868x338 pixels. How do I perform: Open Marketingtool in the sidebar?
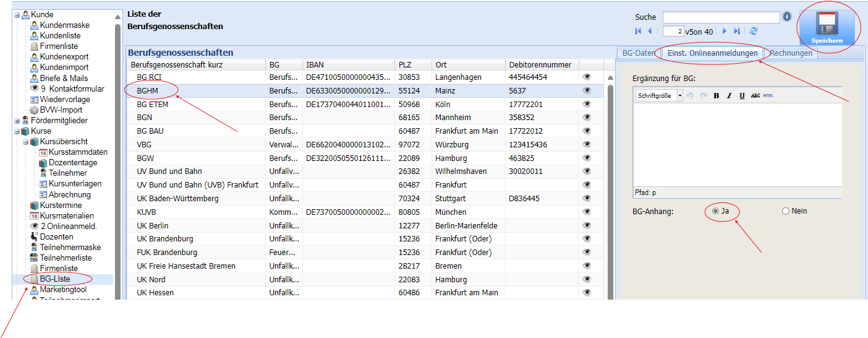[63, 290]
